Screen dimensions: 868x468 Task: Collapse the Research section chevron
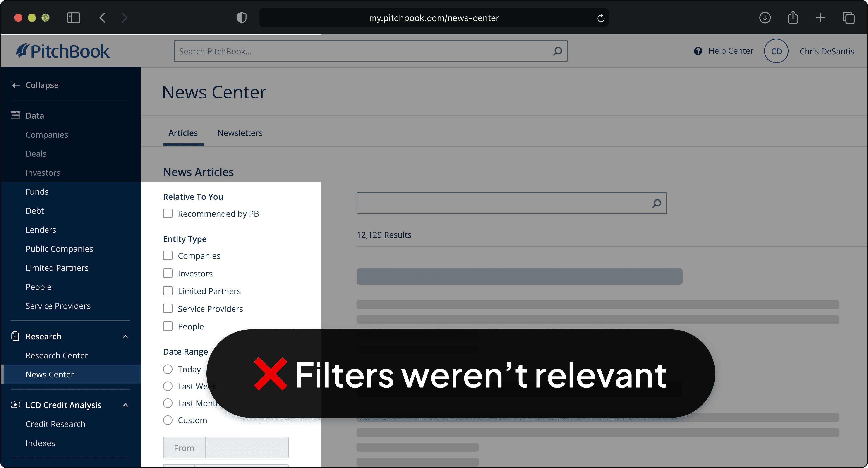[125, 336]
